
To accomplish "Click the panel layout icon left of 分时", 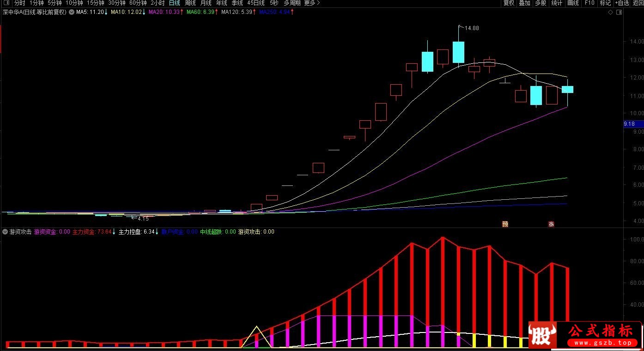I will coord(6,3).
